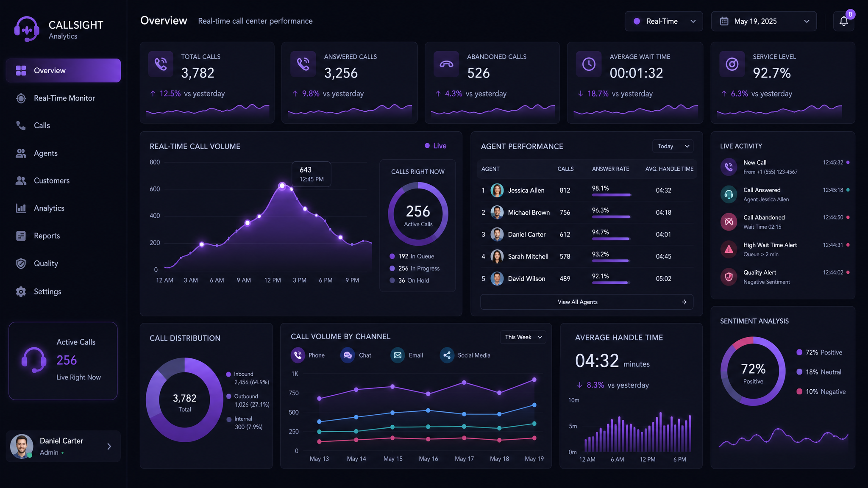Click the calendar icon in date picker
This screenshot has width=868, height=488.
click(x=724, y=21)
